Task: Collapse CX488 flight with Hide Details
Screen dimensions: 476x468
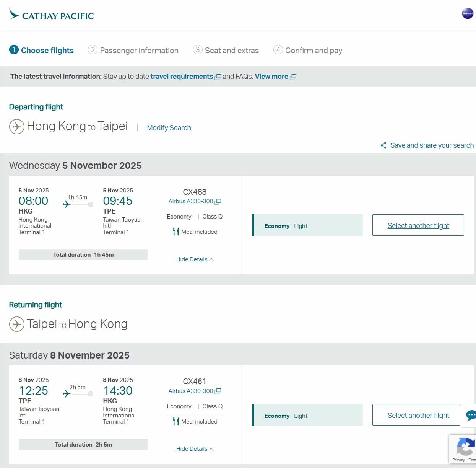Action: [x=195, y=259]
